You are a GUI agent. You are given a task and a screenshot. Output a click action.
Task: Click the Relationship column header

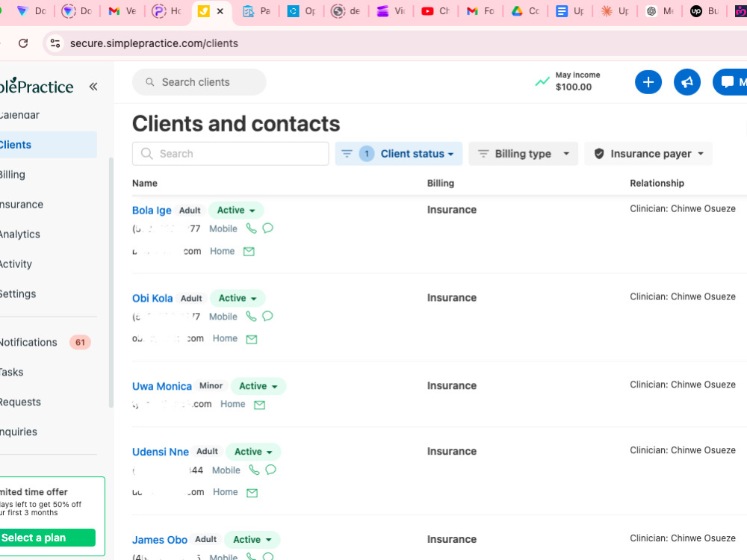(x=657, y=184)
